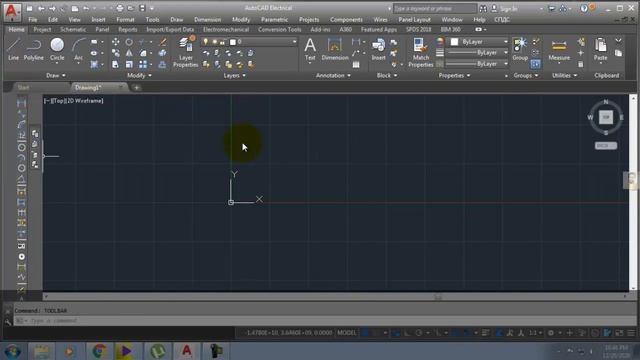Click the Match Properties icon
The height and width of the screenshot is (360, 640).
click(x=421, y=52)
